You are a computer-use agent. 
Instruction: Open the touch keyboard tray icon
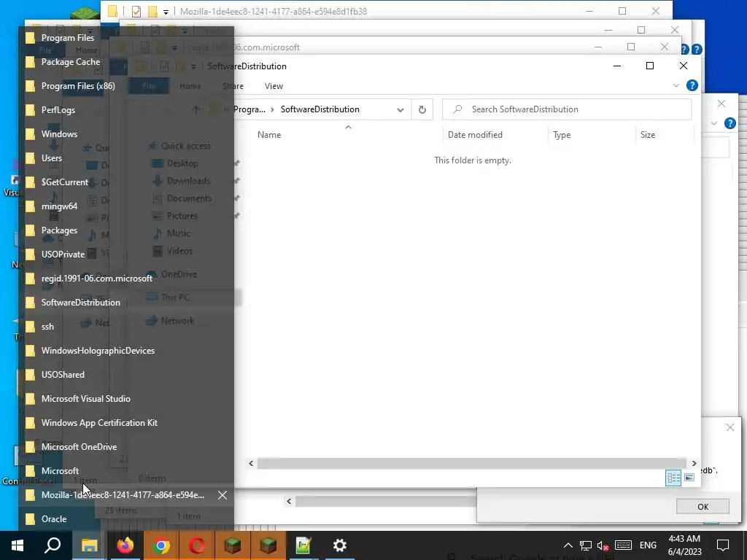[x=623, y=545]
